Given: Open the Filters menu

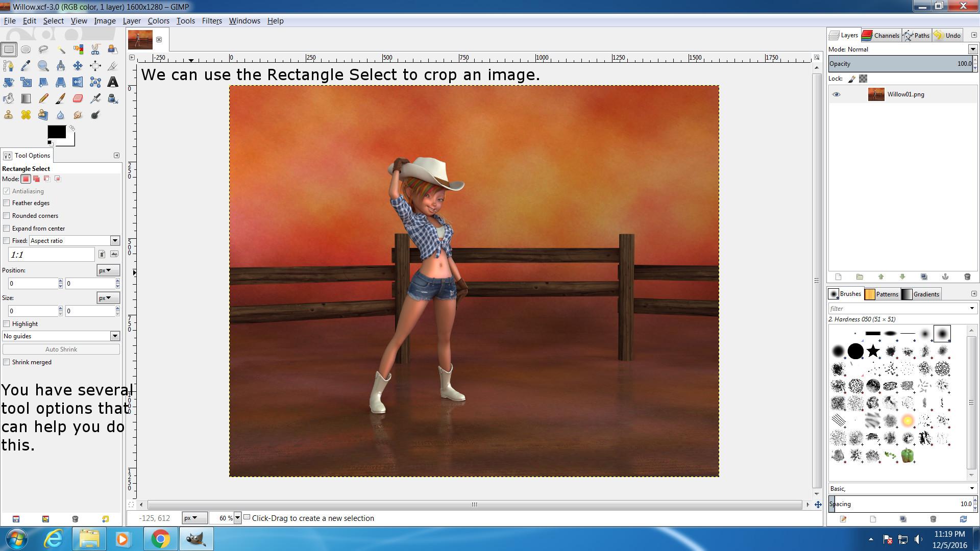Looking at the screenshot, I should [x=211, y=21].
